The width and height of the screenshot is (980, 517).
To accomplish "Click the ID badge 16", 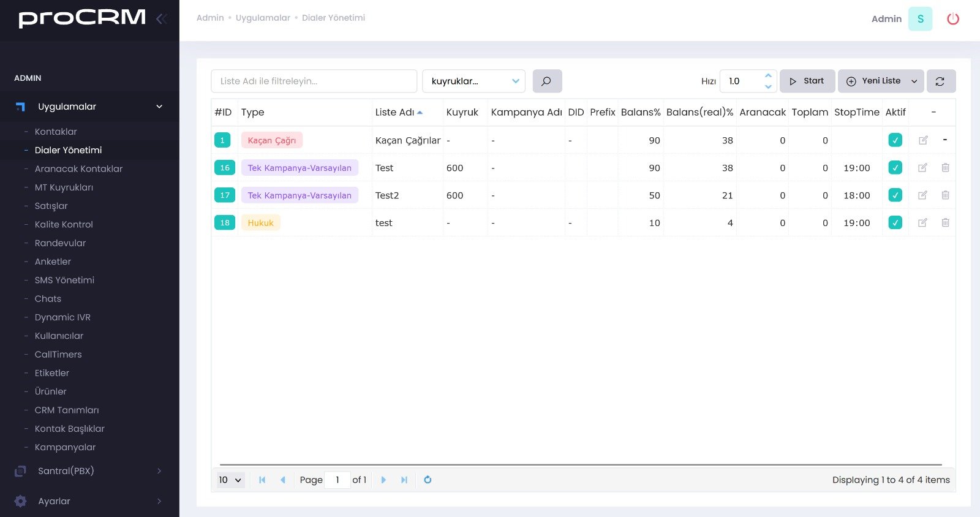I will pyautogui.click(x=225, y=168).
